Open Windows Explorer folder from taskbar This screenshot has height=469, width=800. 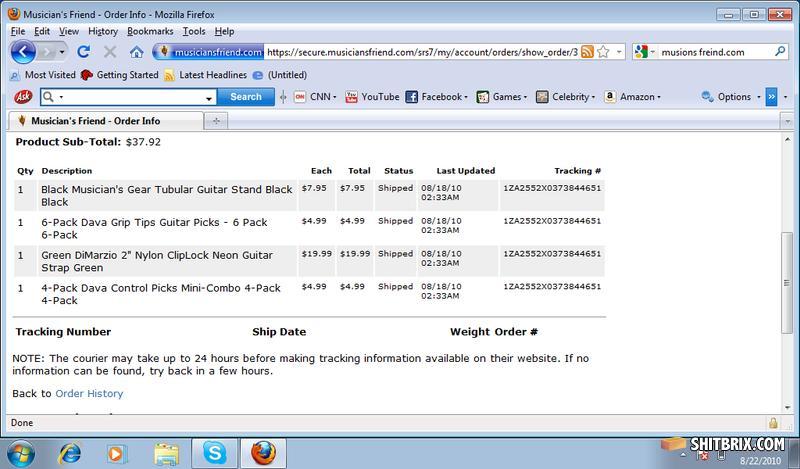click(x=167, y=454)
